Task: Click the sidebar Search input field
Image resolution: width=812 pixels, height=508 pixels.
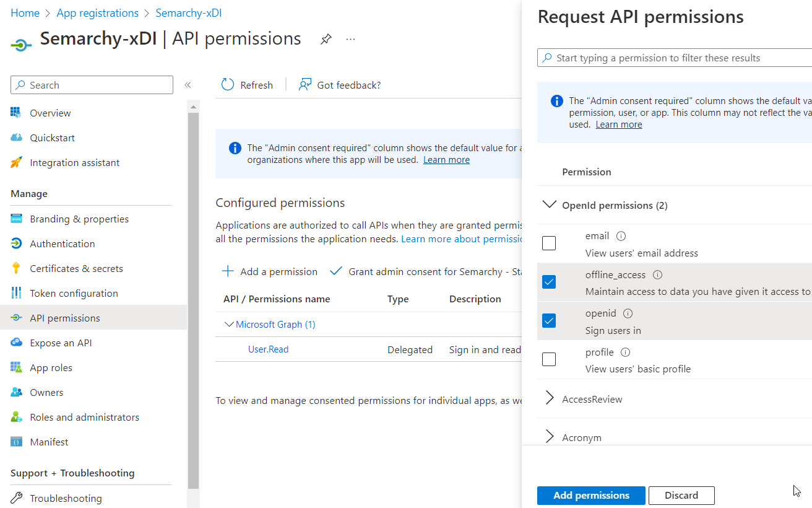Action: point(92,85)
